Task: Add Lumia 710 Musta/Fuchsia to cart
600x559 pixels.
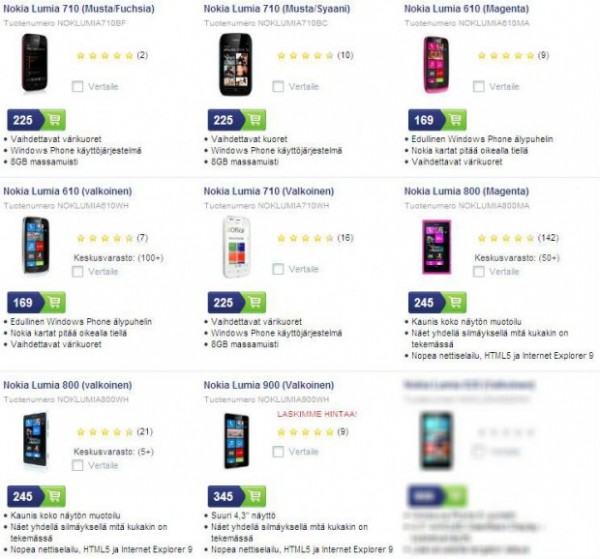Action: coord(55,120)
